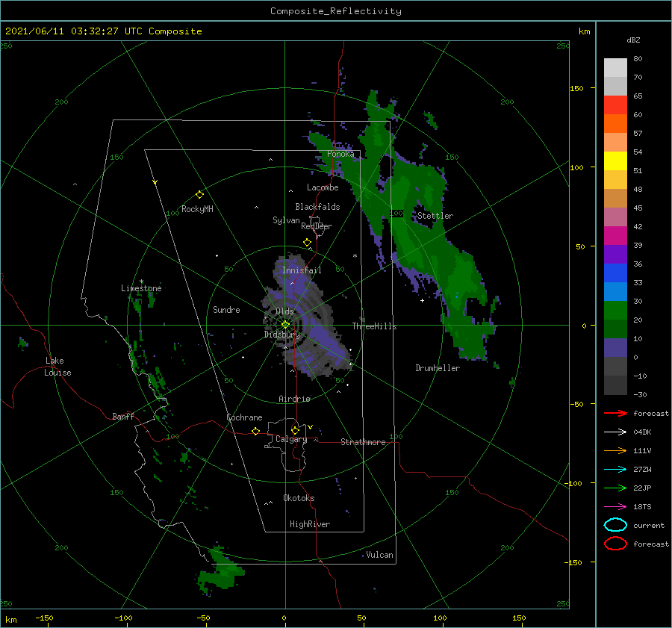Viewport: 672px width, 628px height.
Task: Click the RedDeer city label
Action: click(317, 226)
